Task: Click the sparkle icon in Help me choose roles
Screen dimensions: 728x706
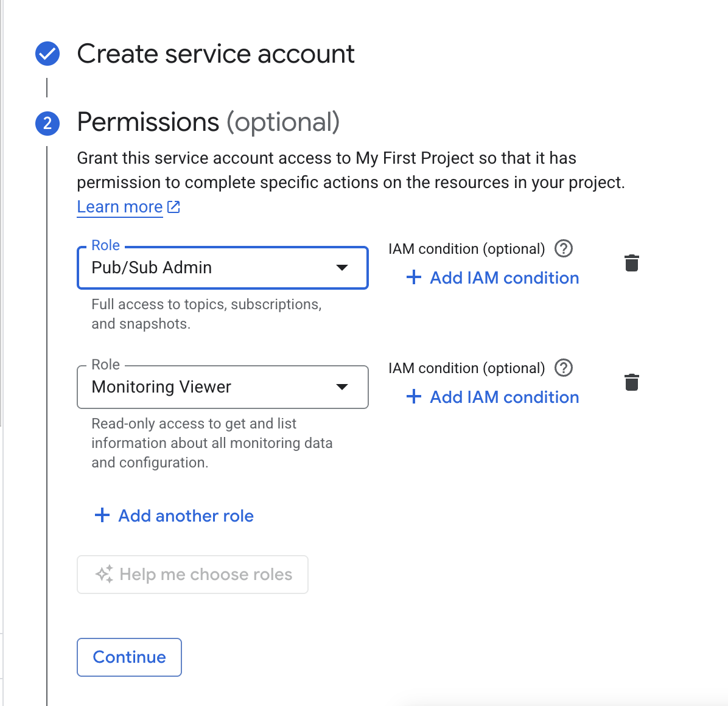Action: [104, 575]
